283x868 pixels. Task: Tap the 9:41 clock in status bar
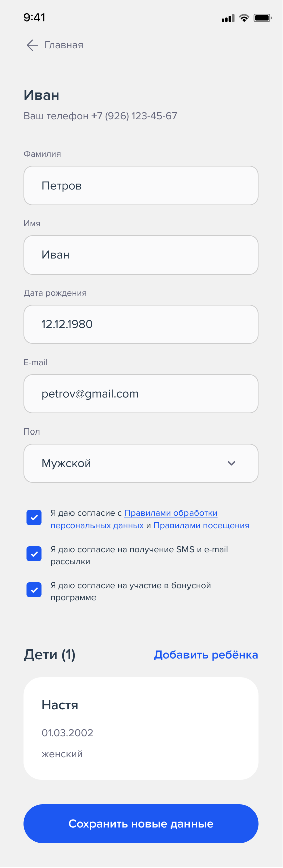(34, 18)
